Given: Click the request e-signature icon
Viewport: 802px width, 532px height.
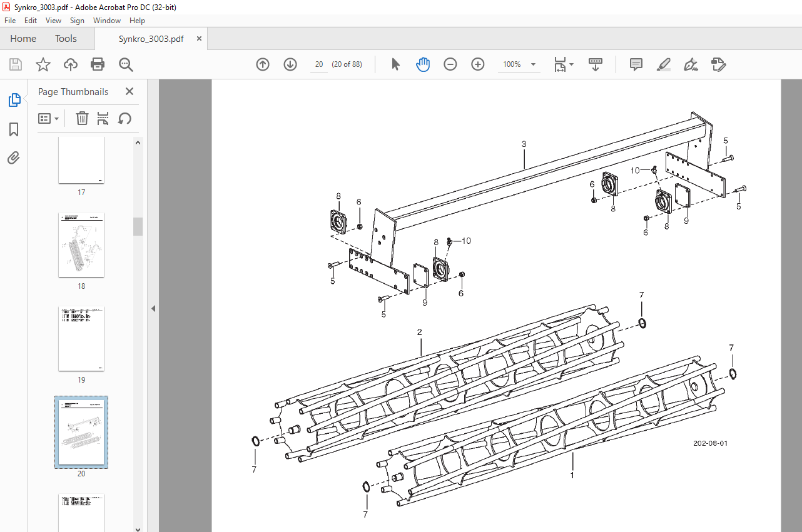Looking at the screenshot, I should point(718,64).
